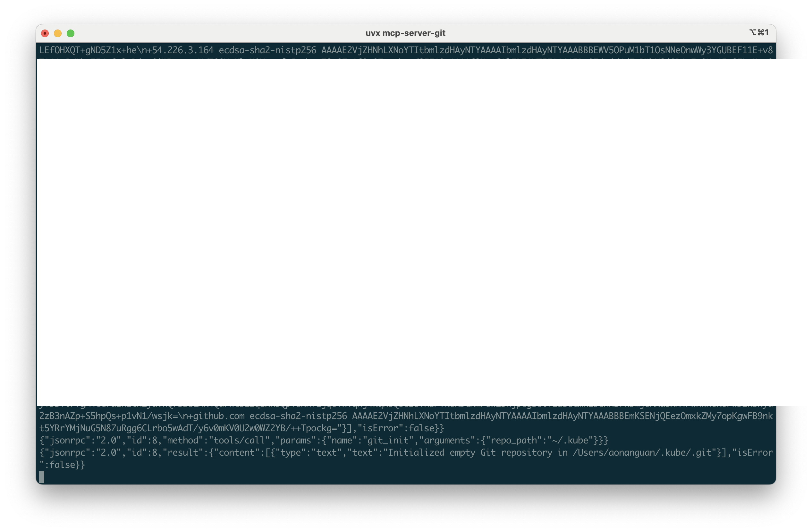Click the uvx mcp-server-git title bar text
This screenshot has height=532, width=812.
click(406, 32)
